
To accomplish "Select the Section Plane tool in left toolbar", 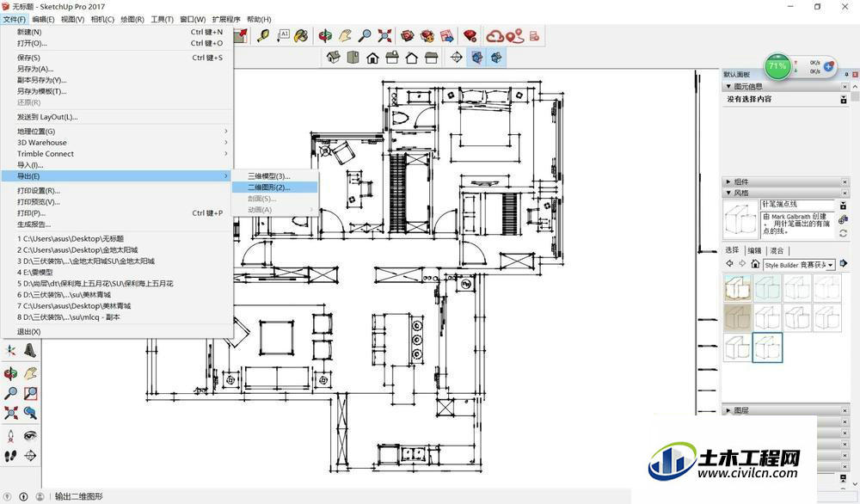I will [30, 456].
